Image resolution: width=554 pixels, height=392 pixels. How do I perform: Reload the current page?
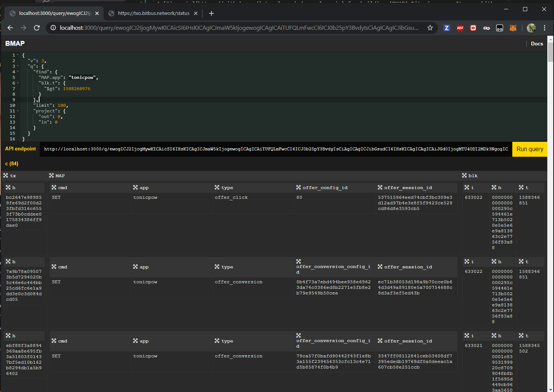click(x=37, y=28)
